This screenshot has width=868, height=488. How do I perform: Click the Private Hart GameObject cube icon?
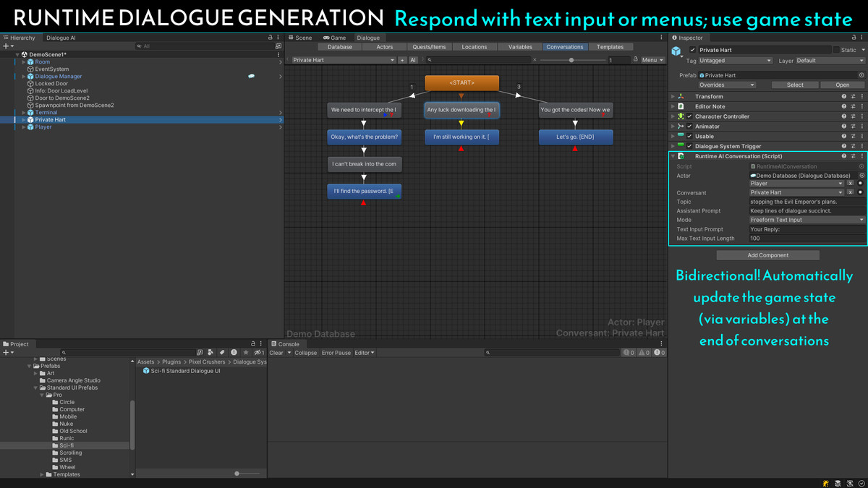pyautogui.click(x=677, y=51)
